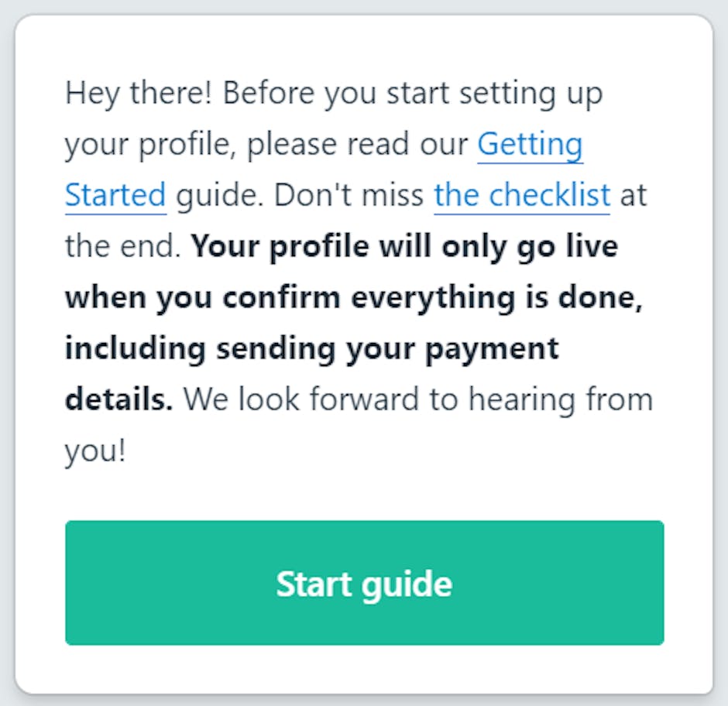The height and width of the screenshot is (706, 728).
Task: Click the word guide. after the Started link
Action: (x=220, y=195)
